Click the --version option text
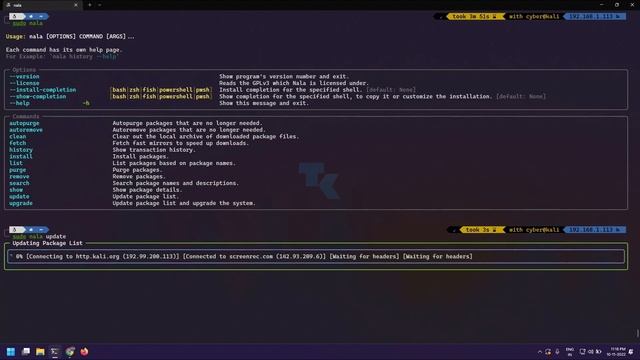Screen dimensions: 640x360 click(x=24, y=76)
